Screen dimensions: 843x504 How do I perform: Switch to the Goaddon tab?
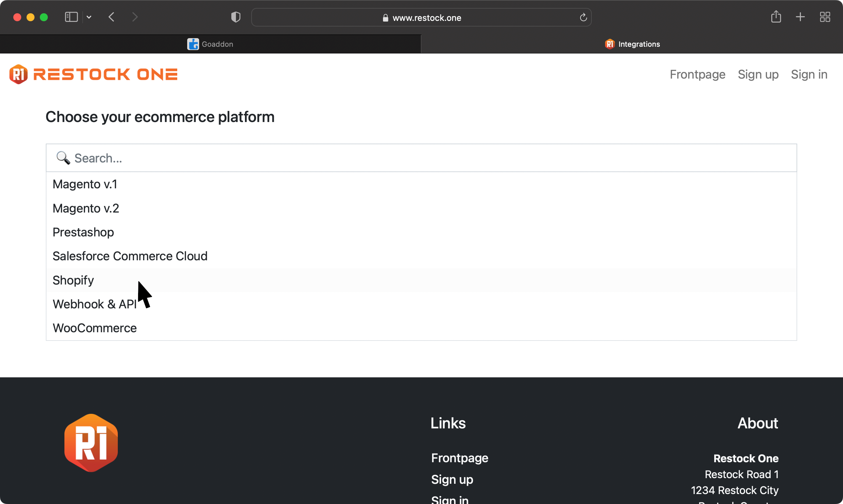click(x=210, y=44)
